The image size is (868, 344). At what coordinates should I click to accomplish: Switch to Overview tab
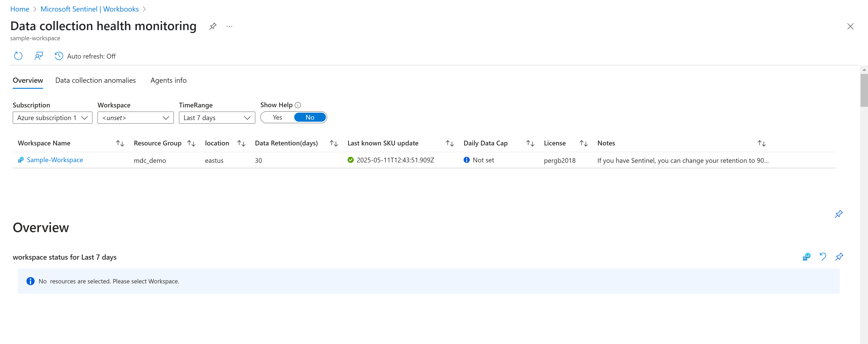pos(28,80)
